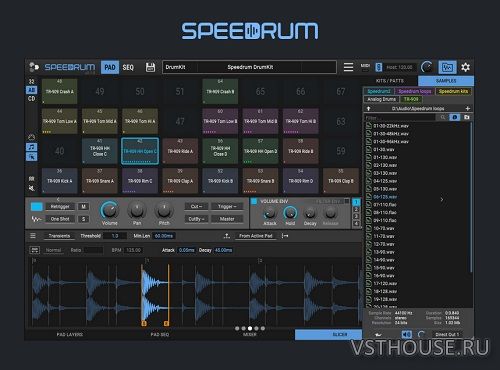Click the drum kit icon in sidebar

(x=32, y=178)
